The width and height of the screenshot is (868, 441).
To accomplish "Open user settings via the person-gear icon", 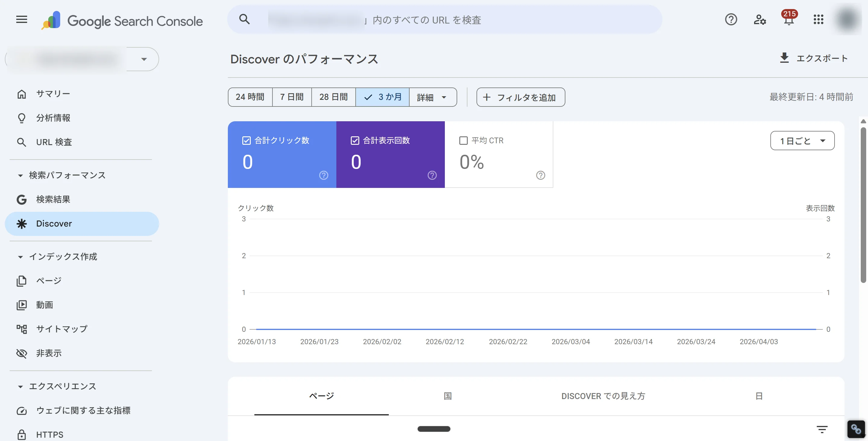I will pos(760,20).
